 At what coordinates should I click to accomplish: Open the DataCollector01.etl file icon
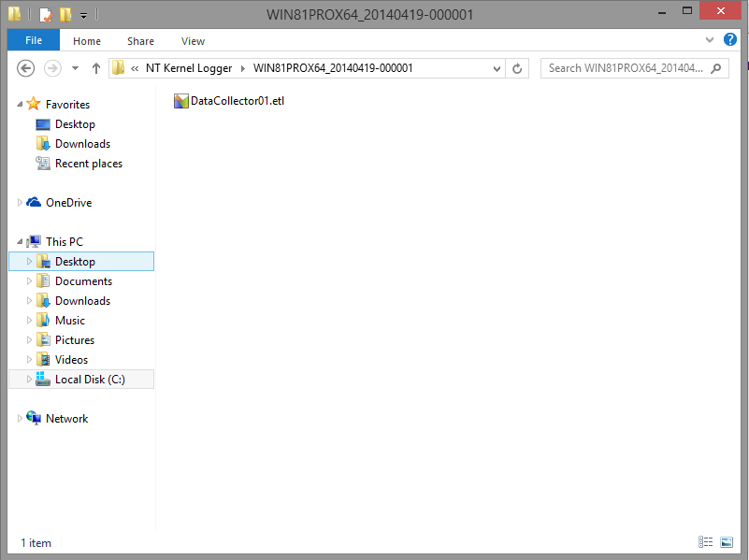(x=181, y=101)
